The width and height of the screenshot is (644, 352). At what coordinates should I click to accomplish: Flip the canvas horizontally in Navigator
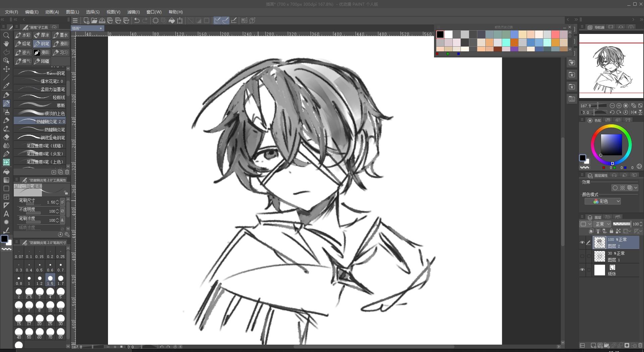[634, 113]
